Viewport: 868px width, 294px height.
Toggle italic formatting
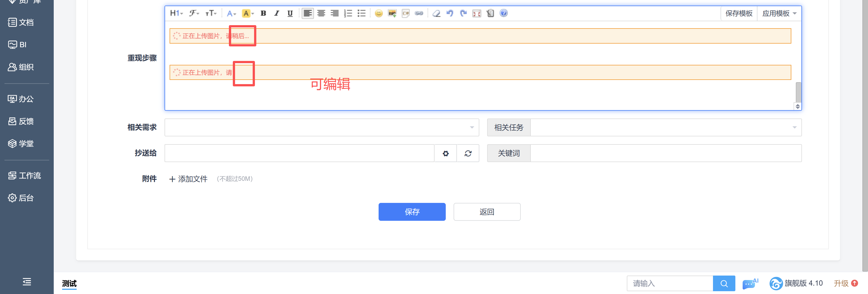(277, 13)
